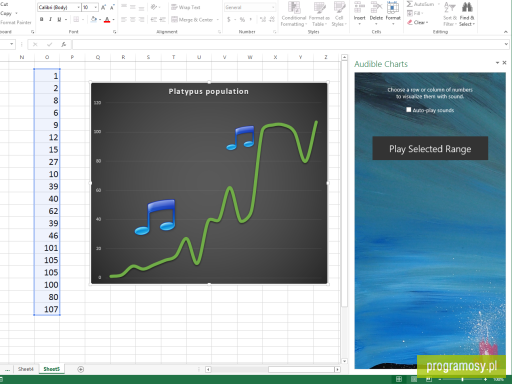Click into the formula bar
Viewport: 512px width, 384px height.
287,44
